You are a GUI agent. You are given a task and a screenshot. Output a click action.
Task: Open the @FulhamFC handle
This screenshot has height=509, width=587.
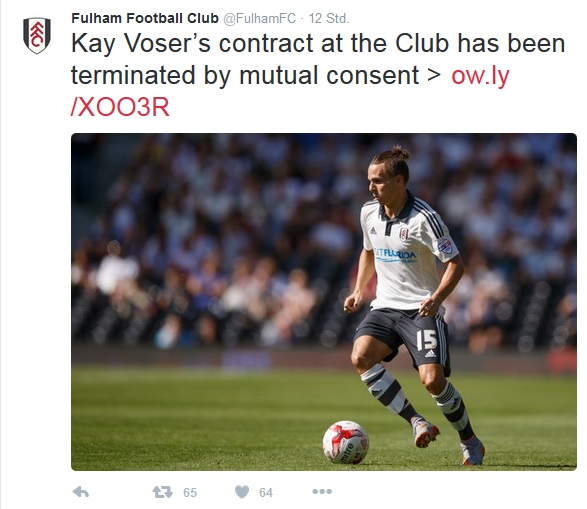pyautogui.click(x=259, y=18)
